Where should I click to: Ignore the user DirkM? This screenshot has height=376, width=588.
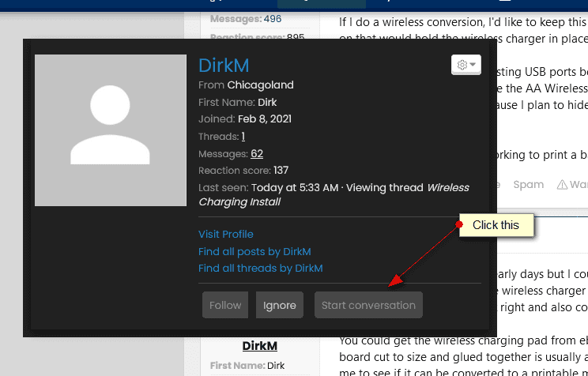point(279,305)
